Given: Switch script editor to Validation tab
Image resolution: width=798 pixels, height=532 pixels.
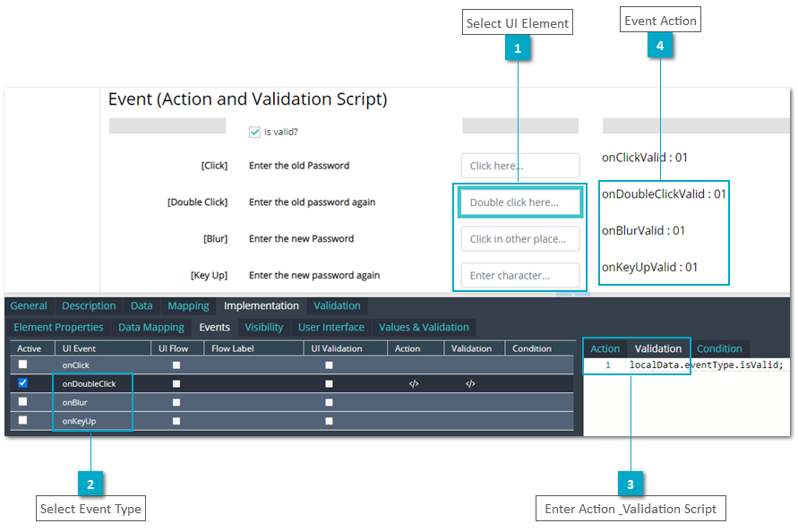Looking at the screenshot, I should pyautogui.click(x=658, y=348).
